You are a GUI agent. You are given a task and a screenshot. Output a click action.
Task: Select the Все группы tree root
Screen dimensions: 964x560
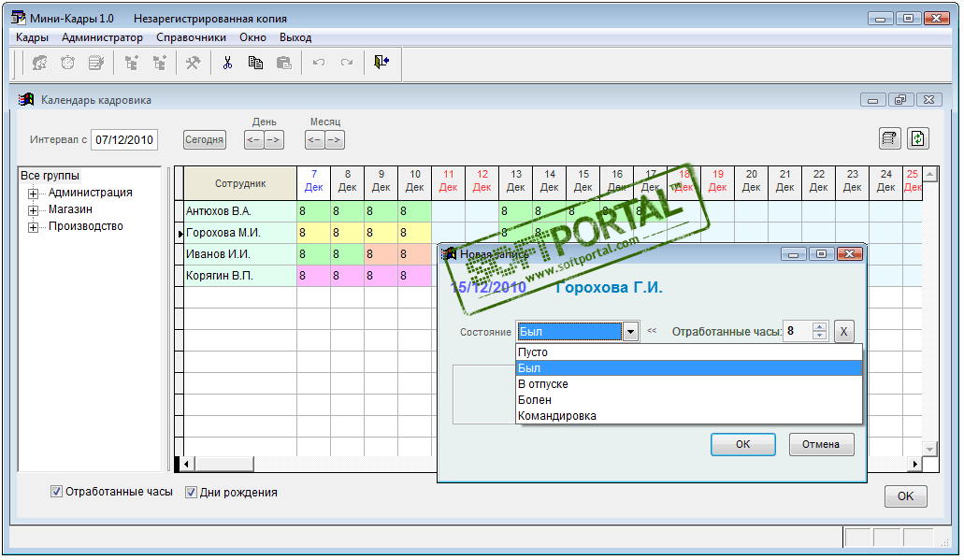click(x=50, y=176)
